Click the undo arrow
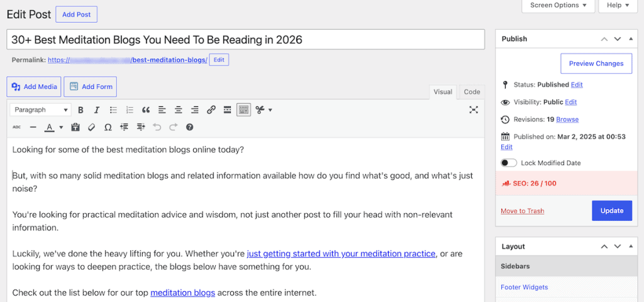 (157, 127)
